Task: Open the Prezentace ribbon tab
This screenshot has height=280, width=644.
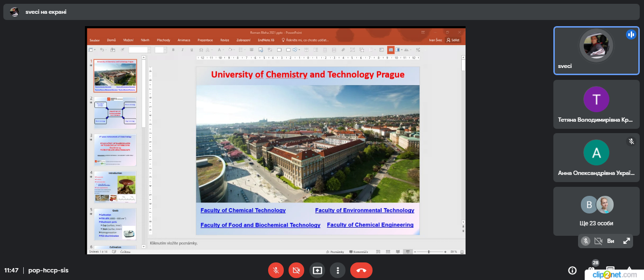Action: click(x=205, y=40)
